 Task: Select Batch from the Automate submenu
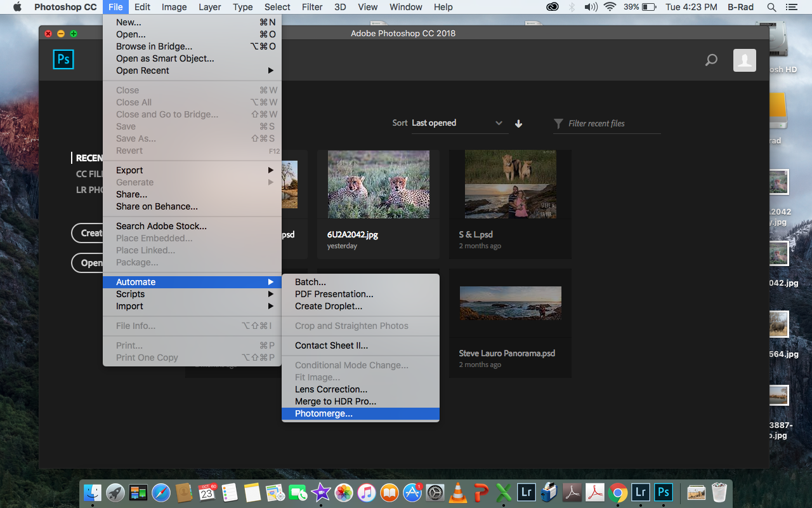[x=360, y=282]
